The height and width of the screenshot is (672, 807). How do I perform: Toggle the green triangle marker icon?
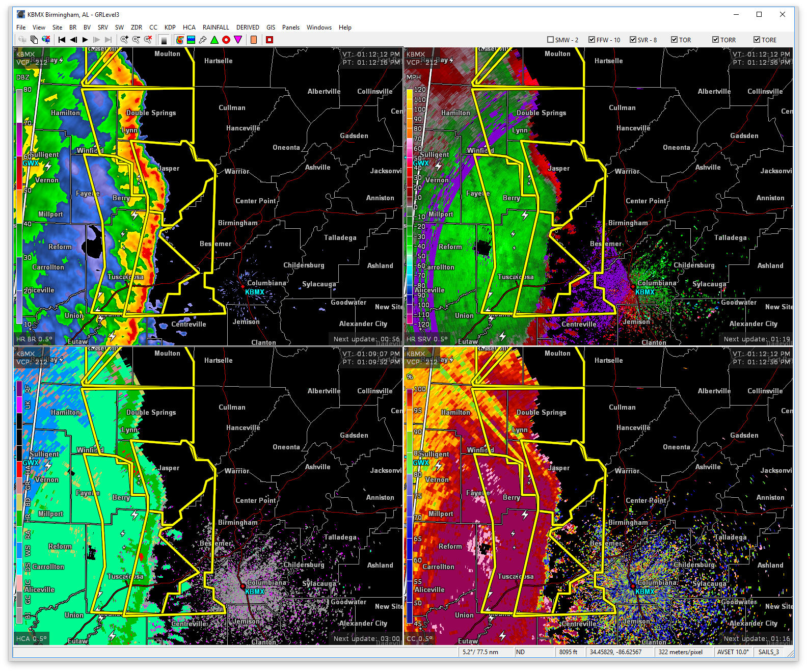tap(214, 40)
